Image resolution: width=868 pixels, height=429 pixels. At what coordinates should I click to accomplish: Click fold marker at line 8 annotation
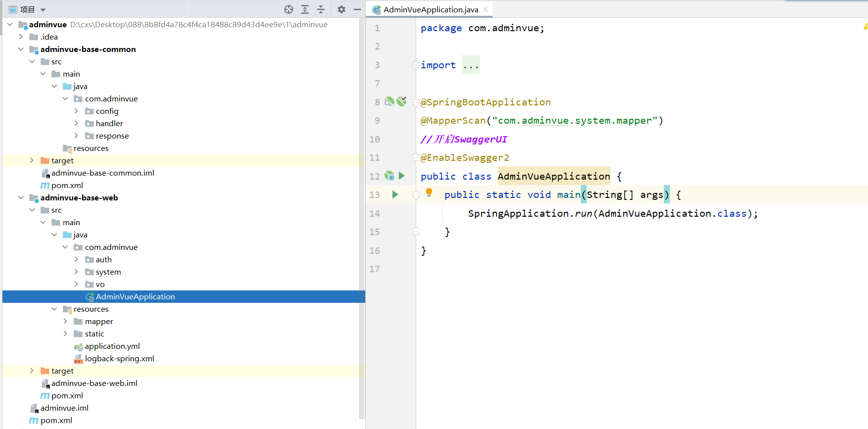416,102
